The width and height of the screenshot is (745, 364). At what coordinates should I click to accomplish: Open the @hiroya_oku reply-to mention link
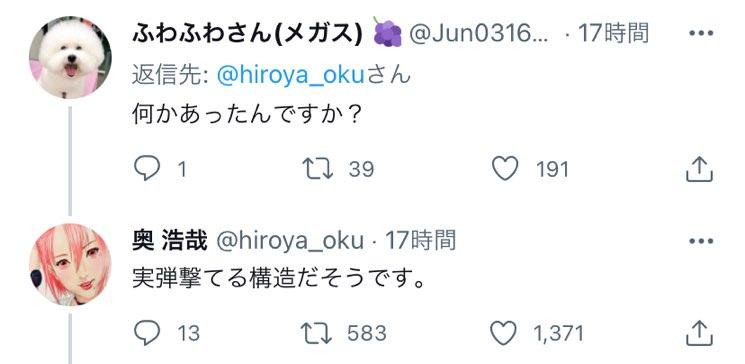point(290,76)
